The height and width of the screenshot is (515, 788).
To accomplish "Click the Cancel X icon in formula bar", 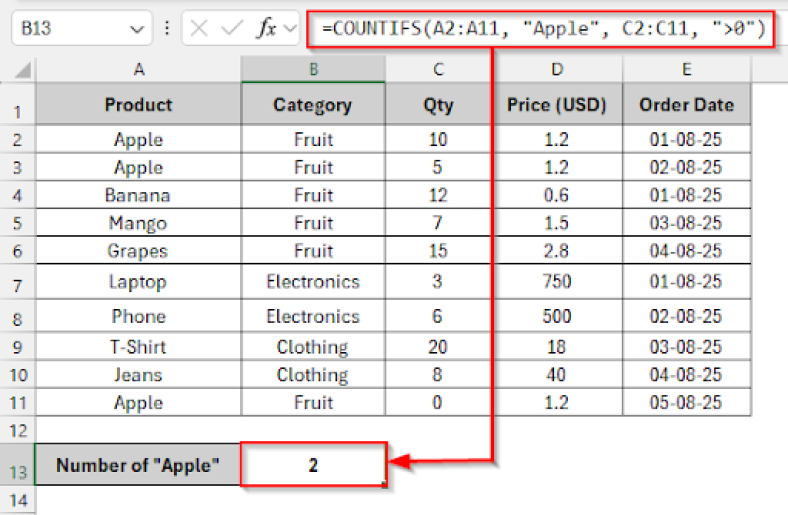I will [199, 30].
